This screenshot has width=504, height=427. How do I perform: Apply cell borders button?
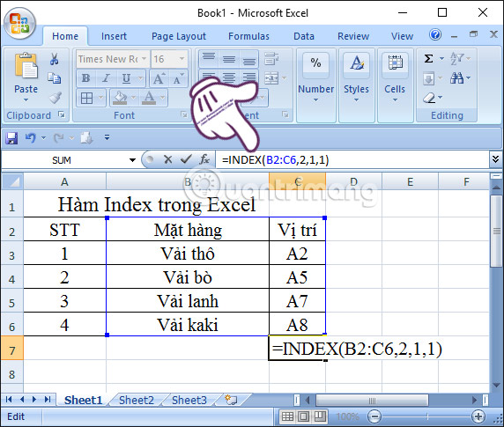[x=86, y=98]
